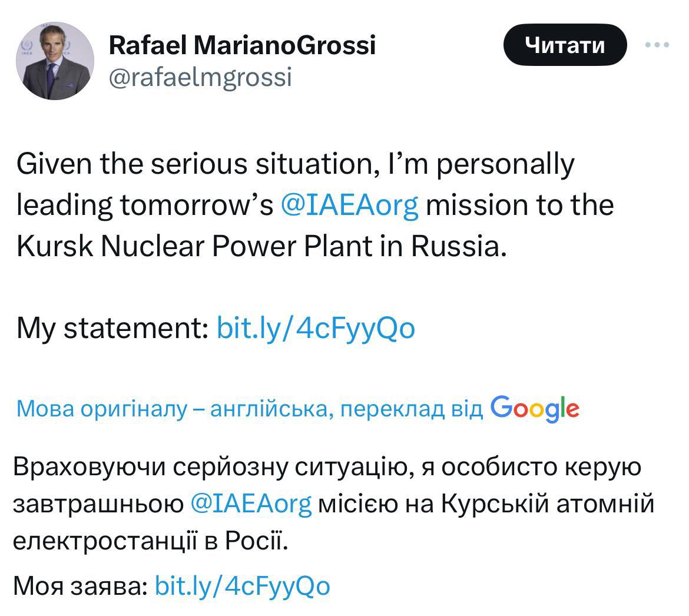Screen dimensions: 689x616
Task: Click the "Моя заява:" label text
Action: pyautogui.click(x=80, y=585)
